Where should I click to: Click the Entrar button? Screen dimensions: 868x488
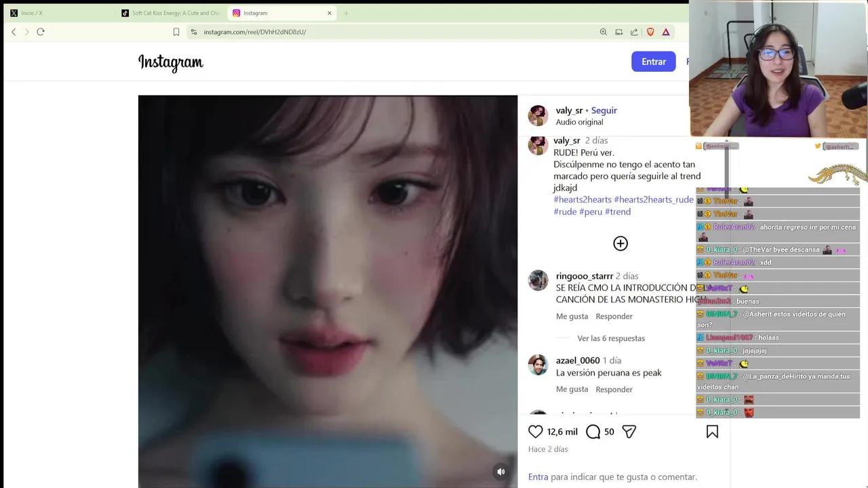click(x=654, y=62)
